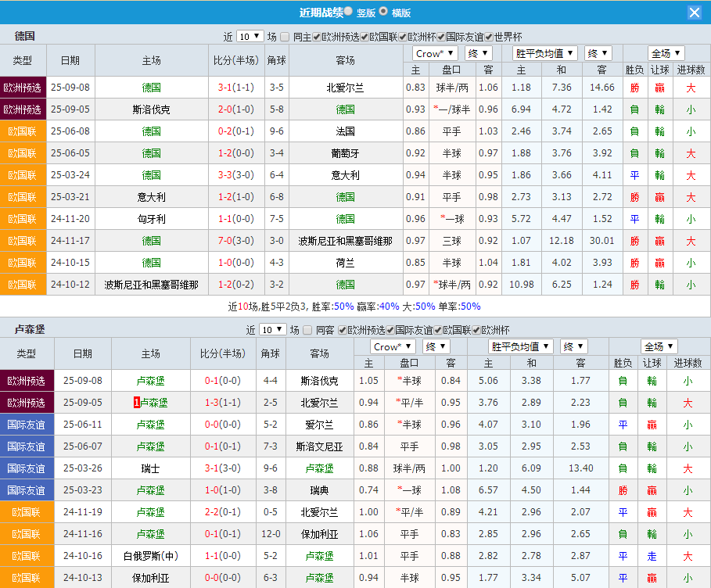Open the 终 dropdown next to Crow*
Viewport: 711px width, 588px height.
(477, 53)
